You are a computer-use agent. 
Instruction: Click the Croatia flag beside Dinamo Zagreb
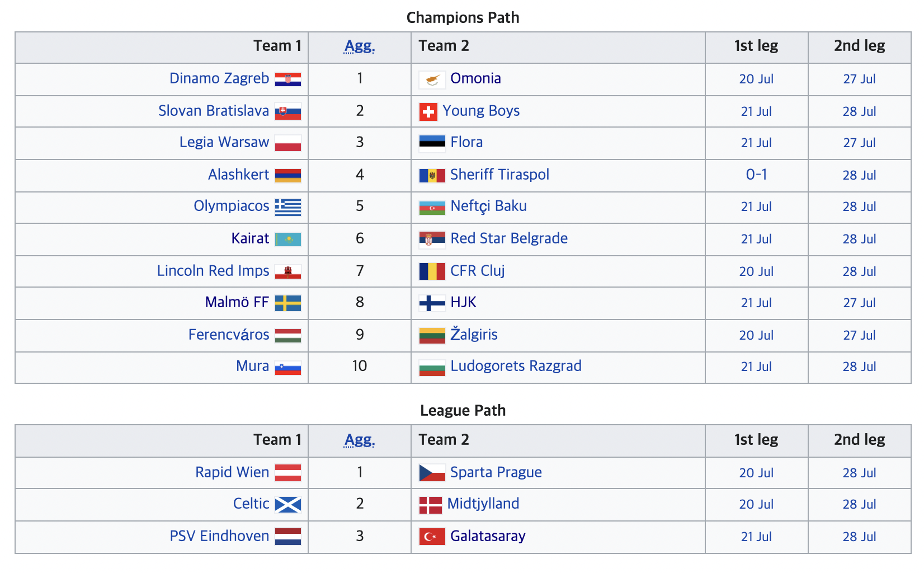(x=288, y=79)
